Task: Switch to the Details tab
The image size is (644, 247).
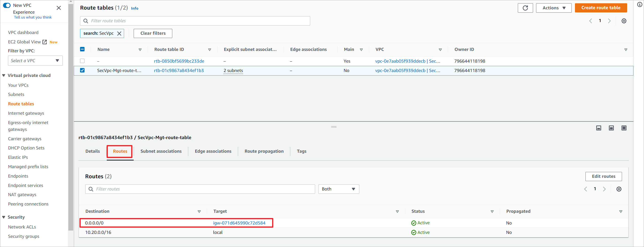Action: 92,151
